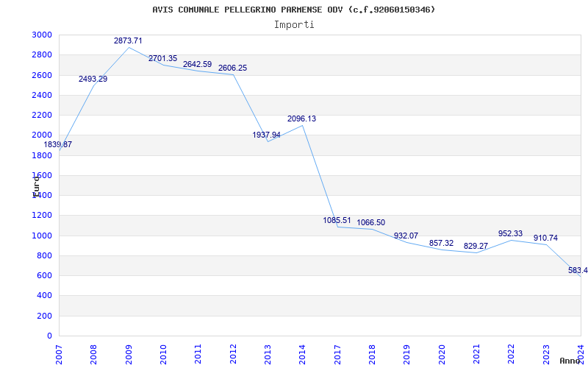Click the y-axis value 3000

click(x=43, y=35)
